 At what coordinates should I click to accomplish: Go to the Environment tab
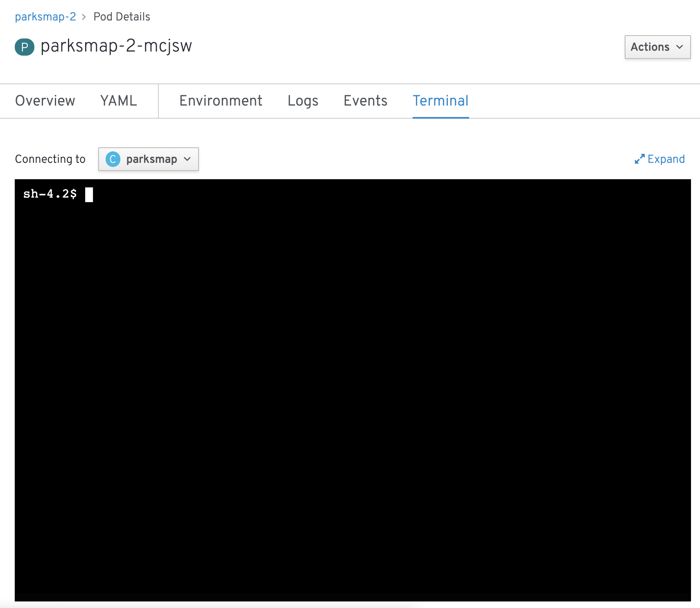[x=221, y=101]
